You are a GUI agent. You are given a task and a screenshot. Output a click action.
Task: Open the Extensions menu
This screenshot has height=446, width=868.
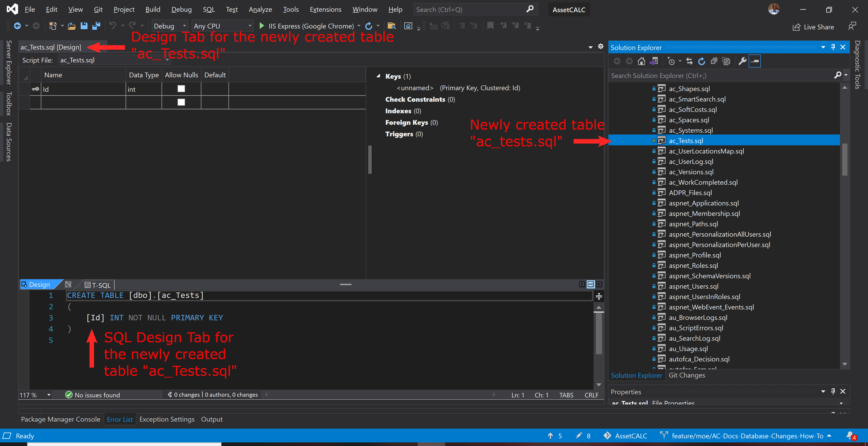[x=325, y=9]
